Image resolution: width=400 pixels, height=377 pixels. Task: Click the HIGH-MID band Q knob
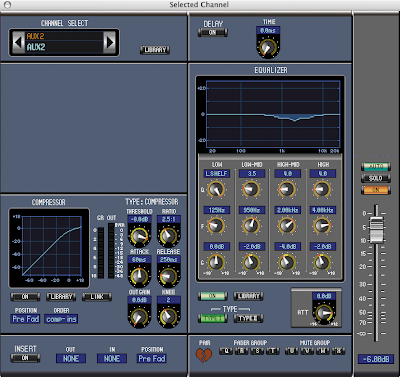(287, 189)
